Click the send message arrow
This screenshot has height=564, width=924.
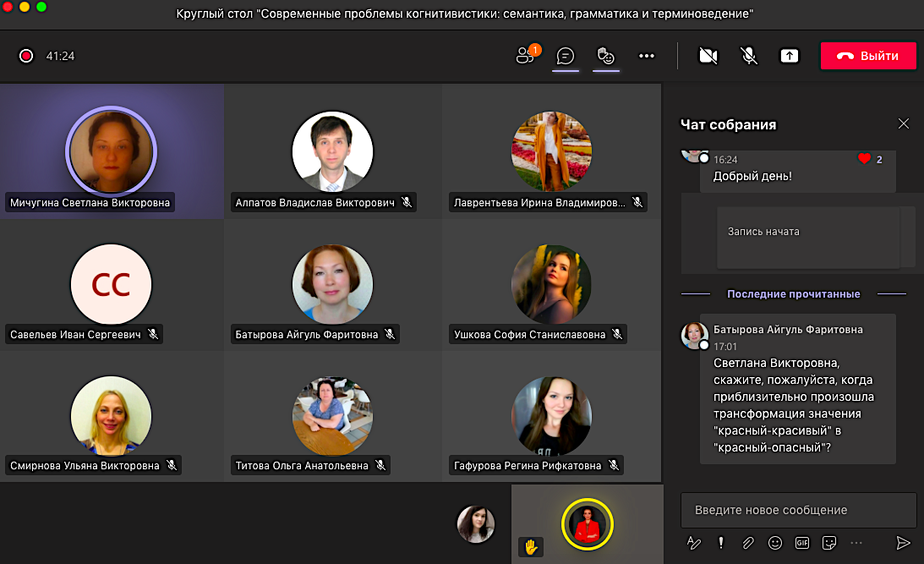point(903,543)
